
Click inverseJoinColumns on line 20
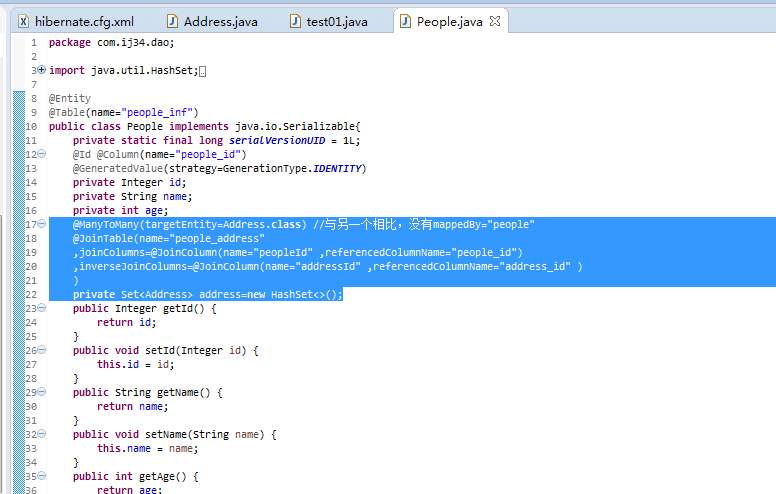point(133,267)
